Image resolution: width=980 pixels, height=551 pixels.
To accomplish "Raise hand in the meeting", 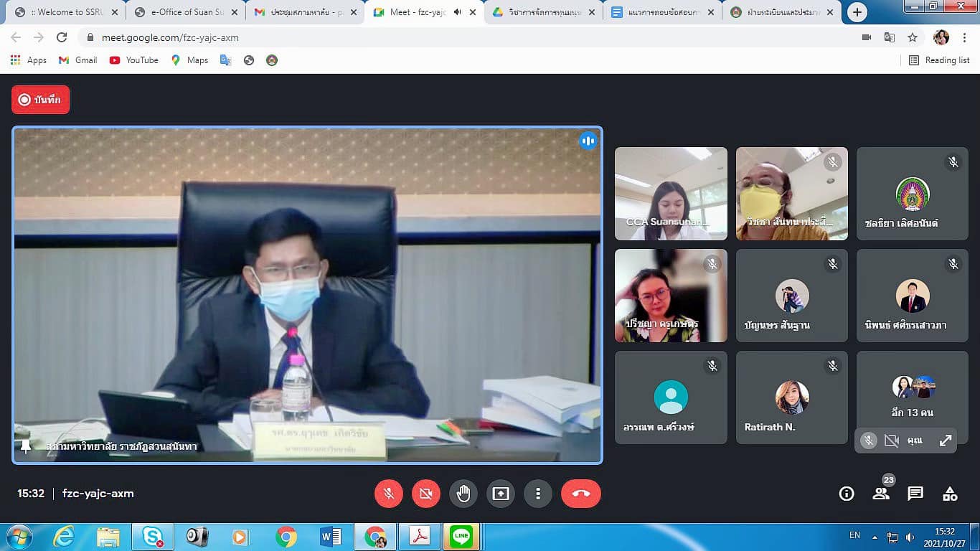I will [x=463, y=494].
